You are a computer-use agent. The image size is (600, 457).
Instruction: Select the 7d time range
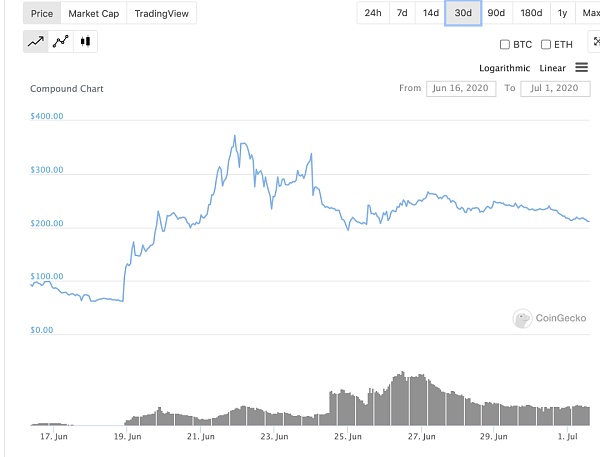pyautogui.click(x=402, y=13)
